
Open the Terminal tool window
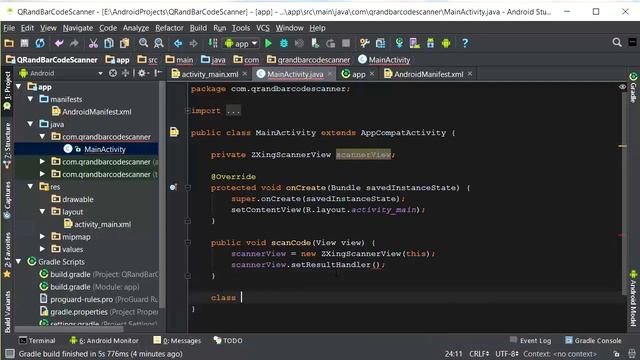click(x=37, y=340)
